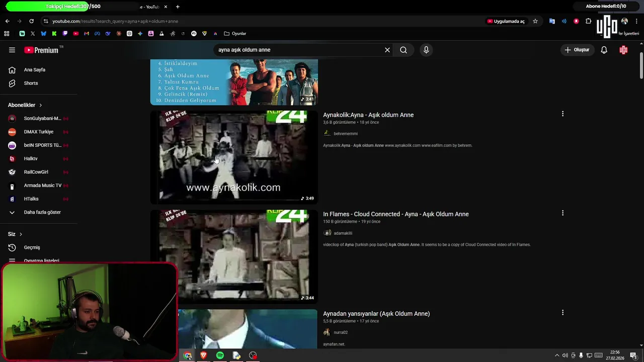
Task: Expand the Siz section chevron
Action: click(21, 234)
